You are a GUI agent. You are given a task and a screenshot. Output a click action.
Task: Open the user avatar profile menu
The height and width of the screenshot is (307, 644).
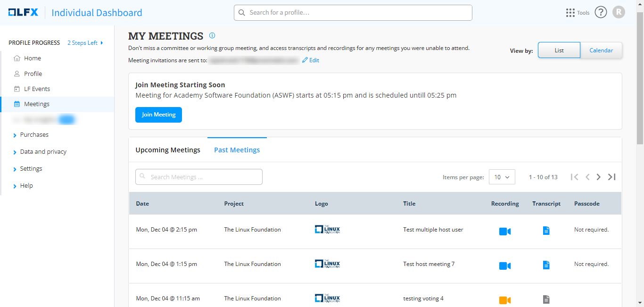pos(619,12)
